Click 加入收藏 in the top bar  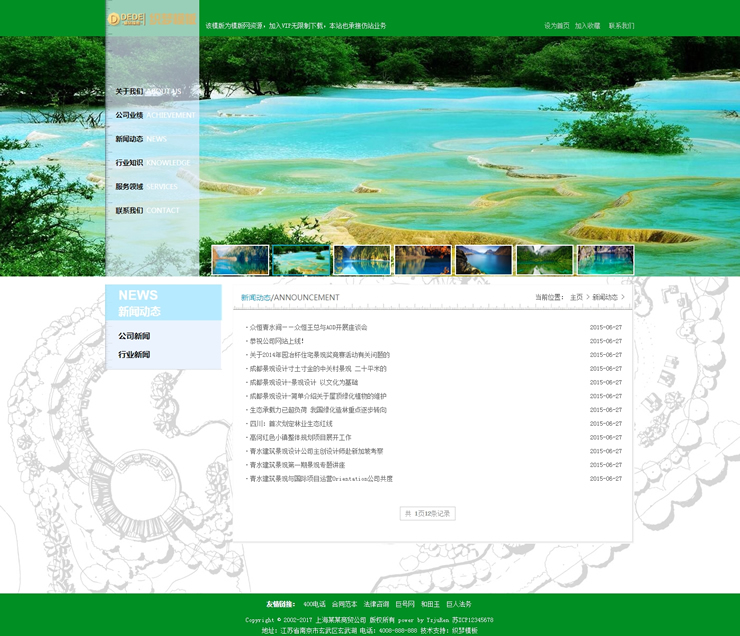click(x=587, y=26)
